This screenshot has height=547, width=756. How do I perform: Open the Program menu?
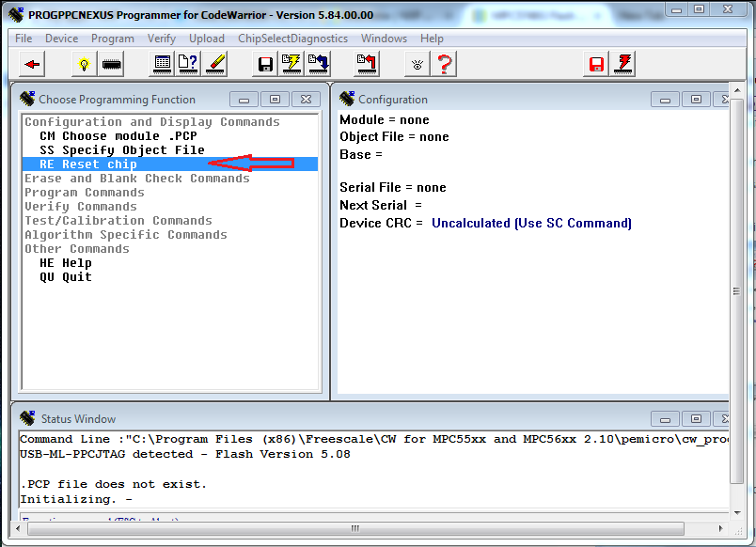pos(113,39)
